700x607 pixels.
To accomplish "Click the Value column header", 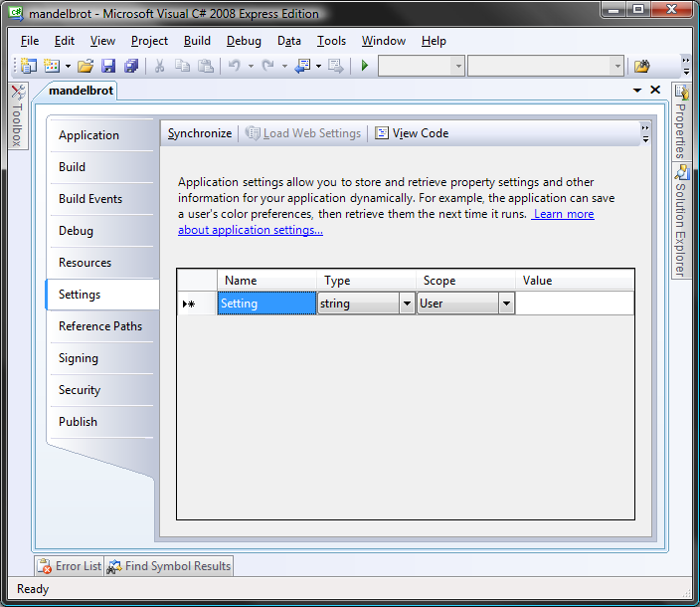I will tap(575, 281).
